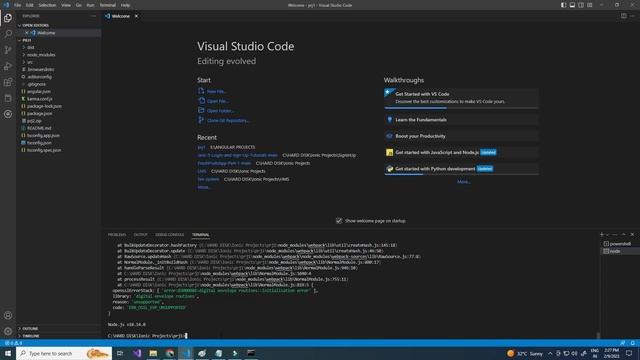Screen dimensions: 640x360
Task: Open Explorer panel more actions ellipsis
Action: 93,16
